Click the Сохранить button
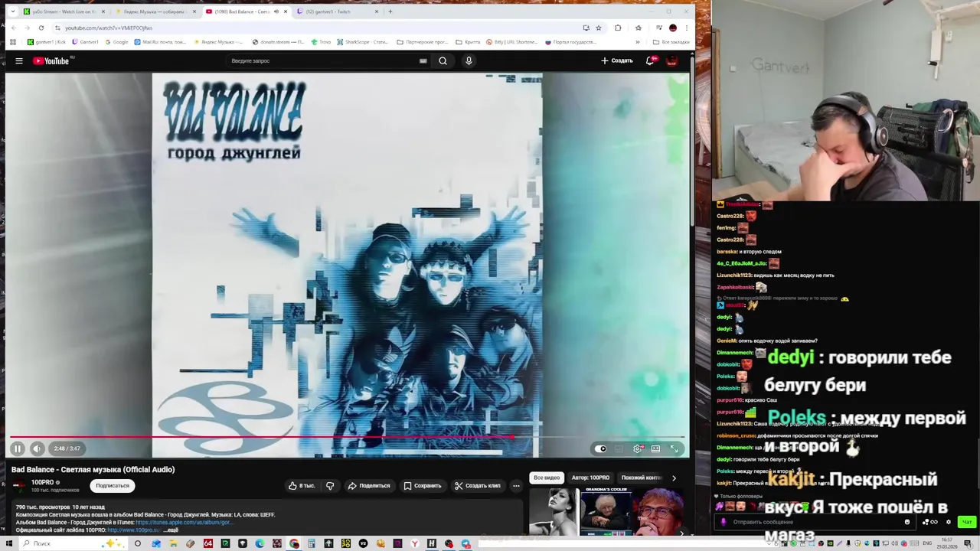980x551 pixels. pos(423,485)
